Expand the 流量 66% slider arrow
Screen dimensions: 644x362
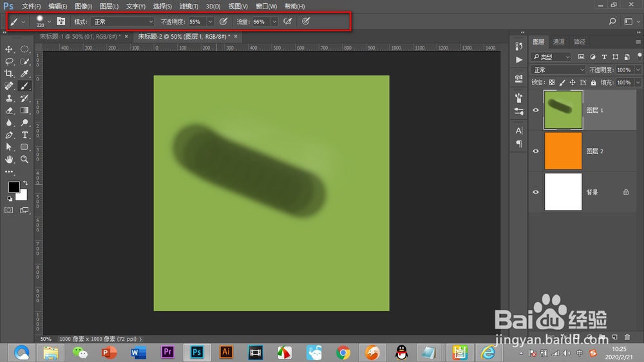coord(274,22)
